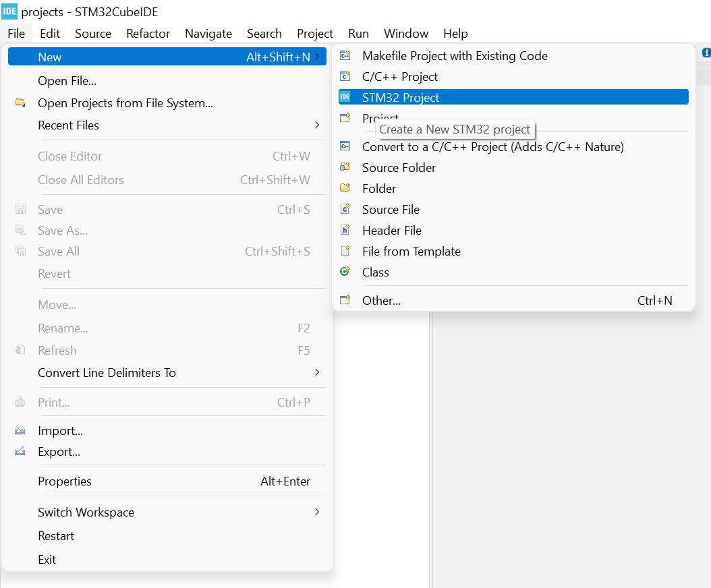Click the highlighted New menu entry

coord(167,57)
